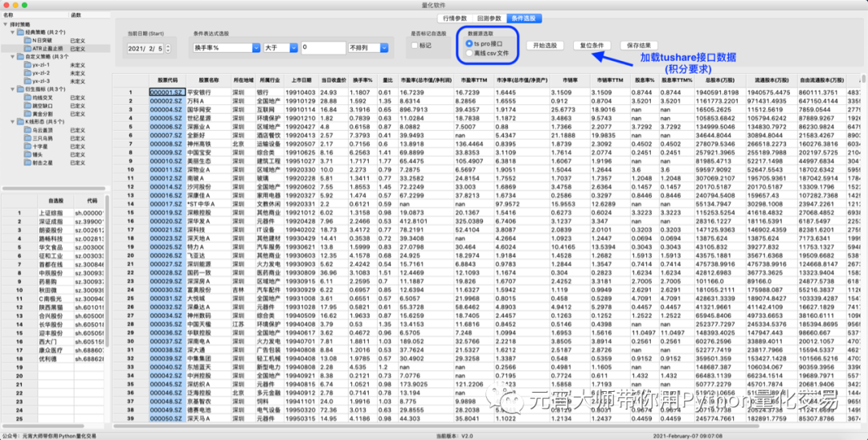Select the 离线csv文件 radio option
This screenshot has height=440, width=868.
[469, 53]
